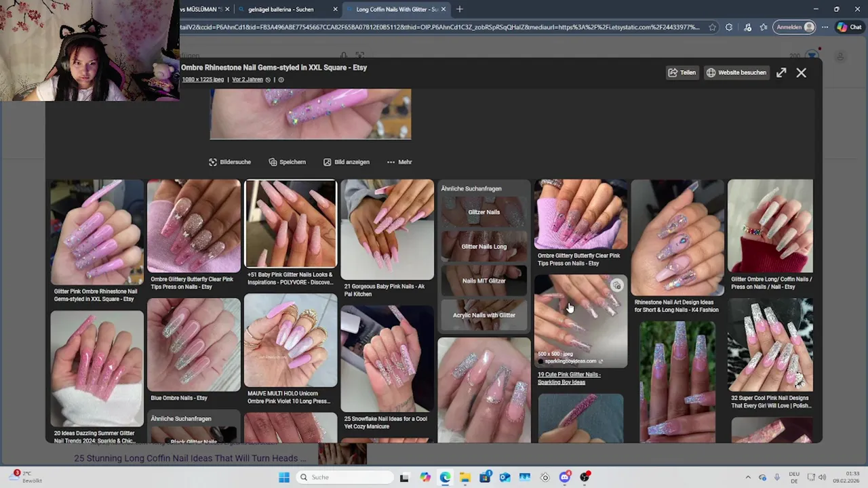Expand image viewer to fullscreen
This screenshot has width=868, height=488.
click(781, 73)
